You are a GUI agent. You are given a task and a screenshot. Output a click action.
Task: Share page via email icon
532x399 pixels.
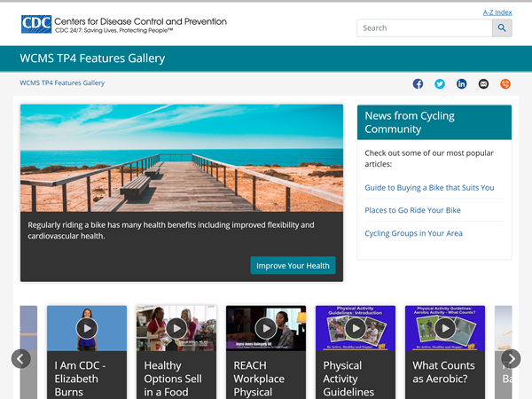tap(483, 84)
